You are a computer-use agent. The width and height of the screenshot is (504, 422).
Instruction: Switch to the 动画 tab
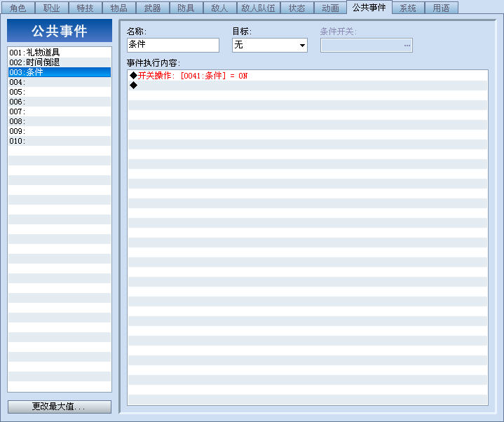point(330,8)
